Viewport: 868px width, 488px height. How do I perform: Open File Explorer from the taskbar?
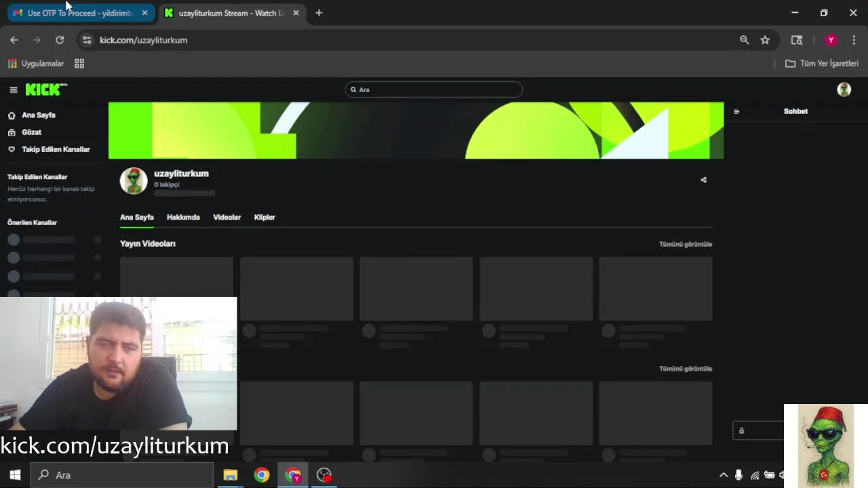(231, 475)
